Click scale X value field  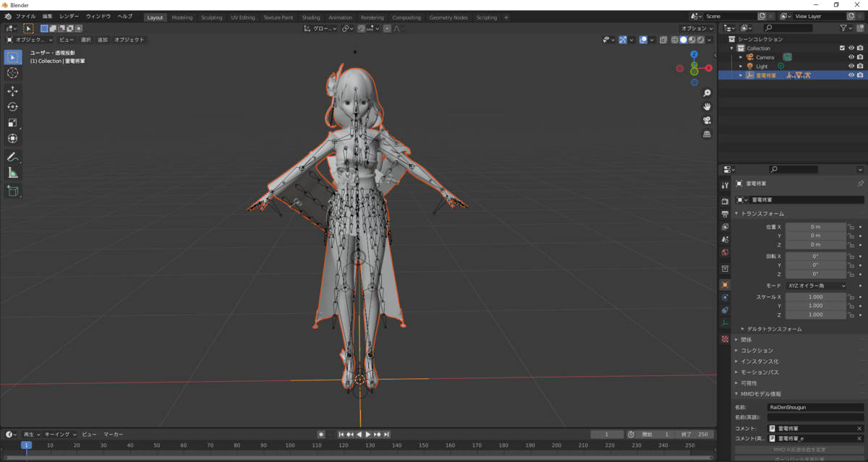[816, 297]
